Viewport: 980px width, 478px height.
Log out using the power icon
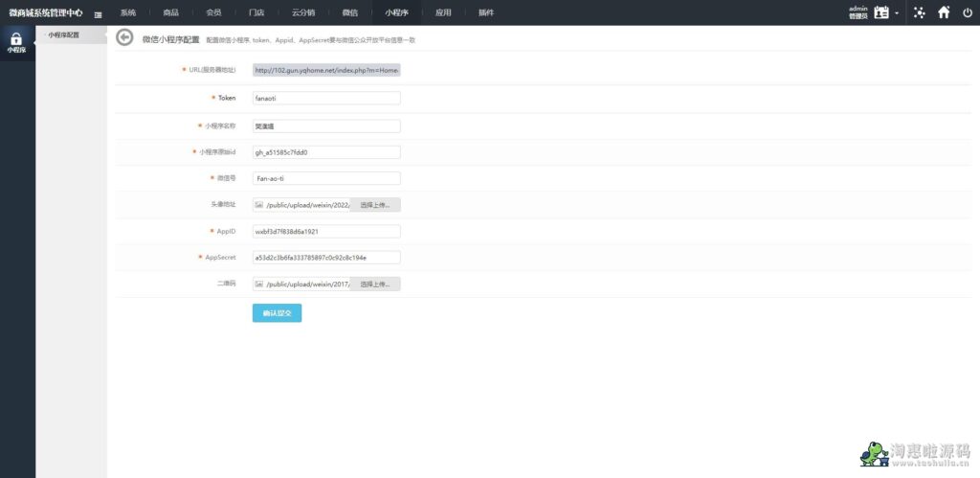(968, 12)
